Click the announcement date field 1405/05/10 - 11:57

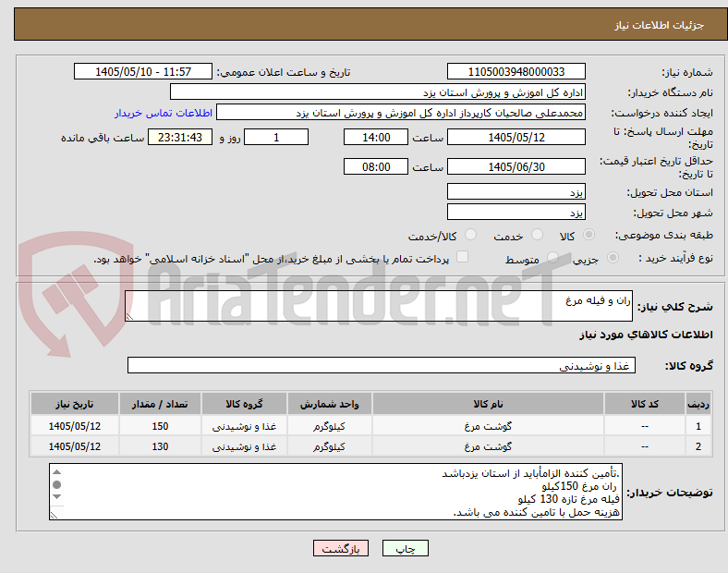click(143, 71)
